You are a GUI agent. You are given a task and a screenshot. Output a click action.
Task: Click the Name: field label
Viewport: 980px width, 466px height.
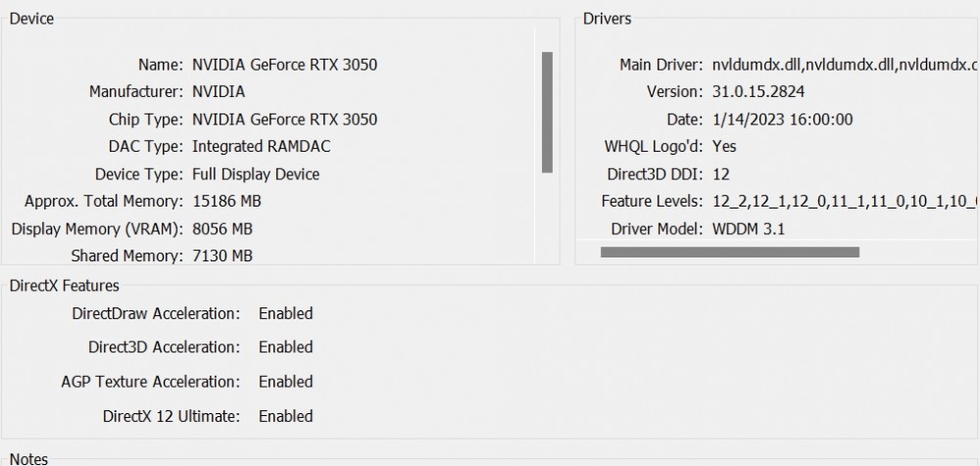pos(161,65)
